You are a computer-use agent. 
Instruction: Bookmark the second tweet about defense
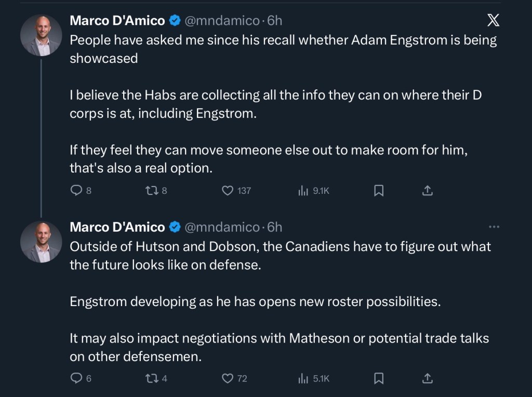[379, 378]
